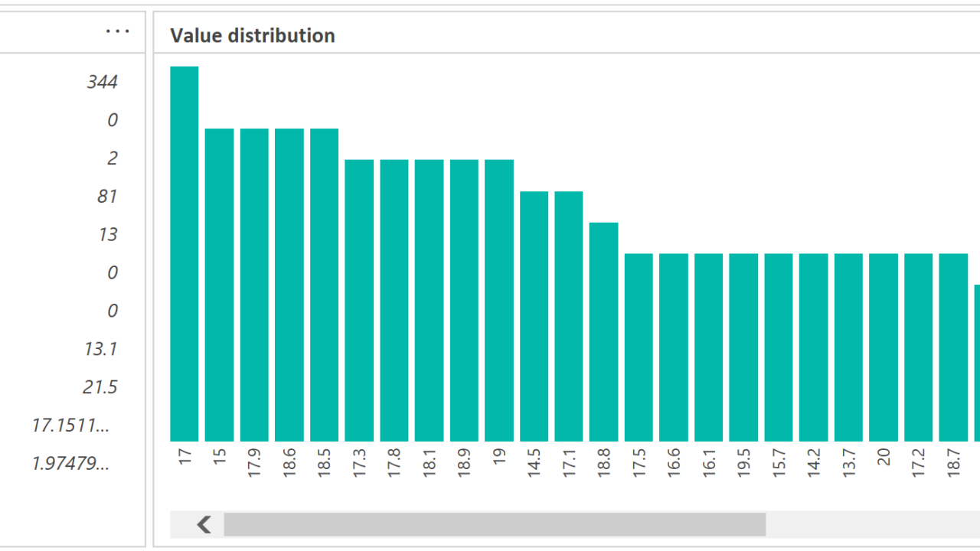Click the 18.7 distribution bar
The image size is (980, 551).
(953, 347)
